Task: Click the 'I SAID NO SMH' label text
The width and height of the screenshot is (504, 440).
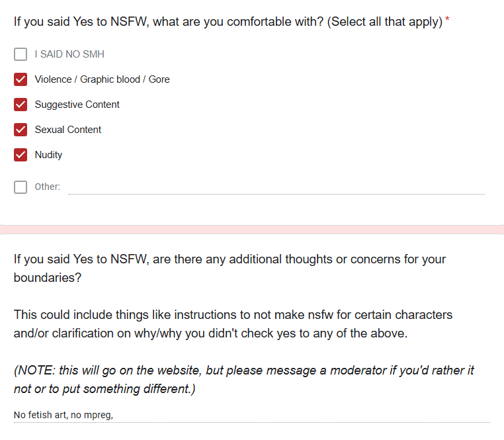Action: pyautogui.click(x=69, y=54)
